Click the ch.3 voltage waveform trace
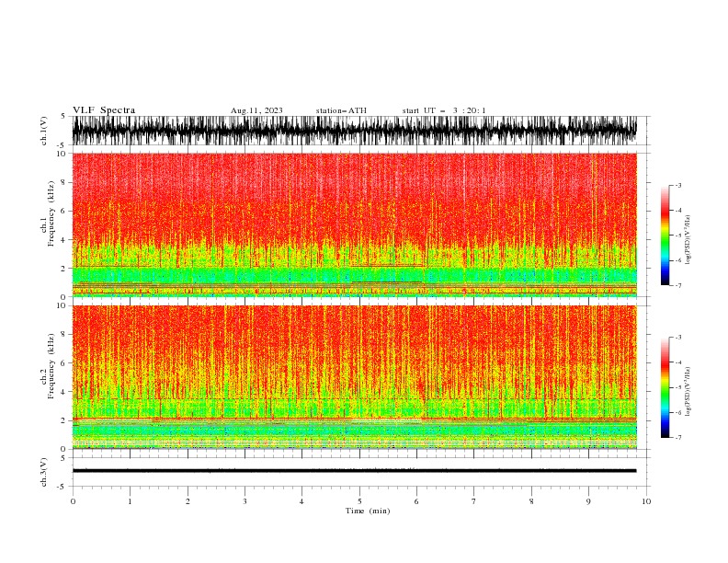Screen dimensions: 728x563 click(x=354, y=471)
